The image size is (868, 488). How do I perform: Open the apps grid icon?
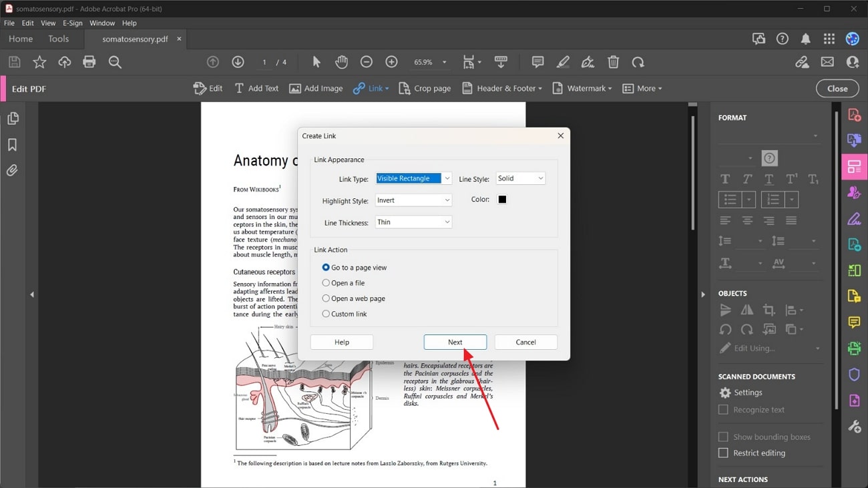tap(829, 39)
